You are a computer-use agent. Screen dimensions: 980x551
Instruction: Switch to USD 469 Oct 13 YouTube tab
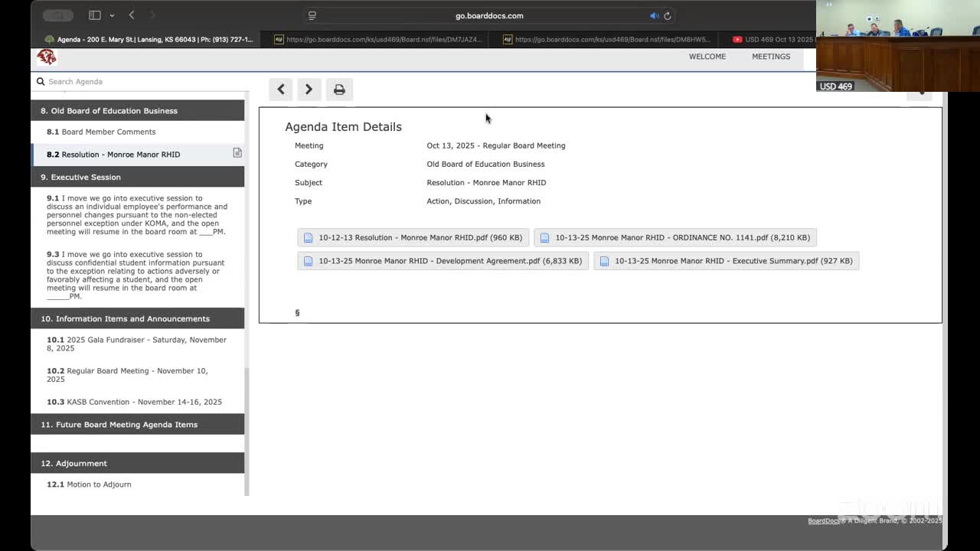773,39
